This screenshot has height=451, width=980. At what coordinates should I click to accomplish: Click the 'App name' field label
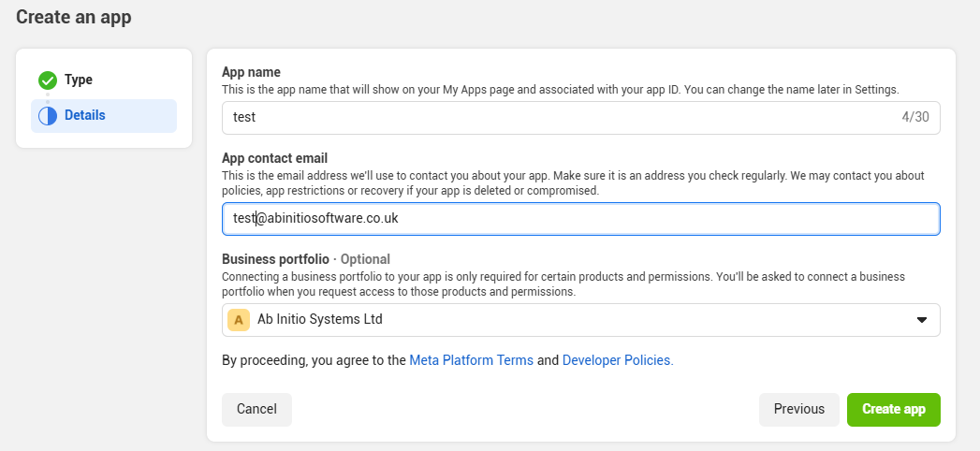(x=251, y=72)
